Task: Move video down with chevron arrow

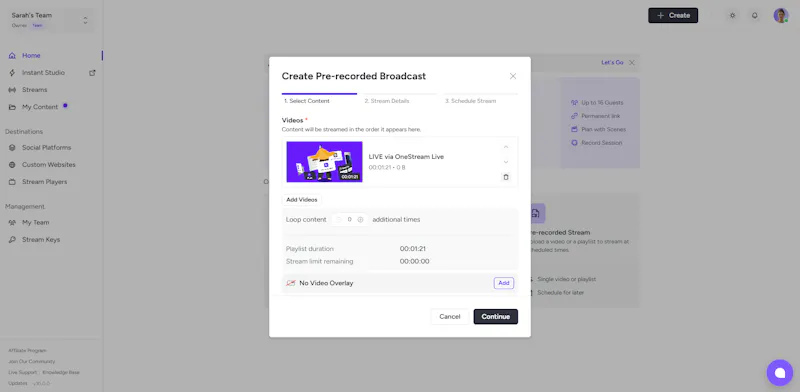Action: pyautogui.click(x=506, y=162)
